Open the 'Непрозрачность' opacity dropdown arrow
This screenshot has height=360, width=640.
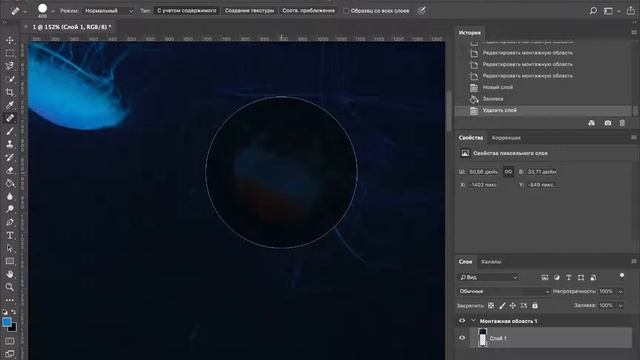pos(620,291)
